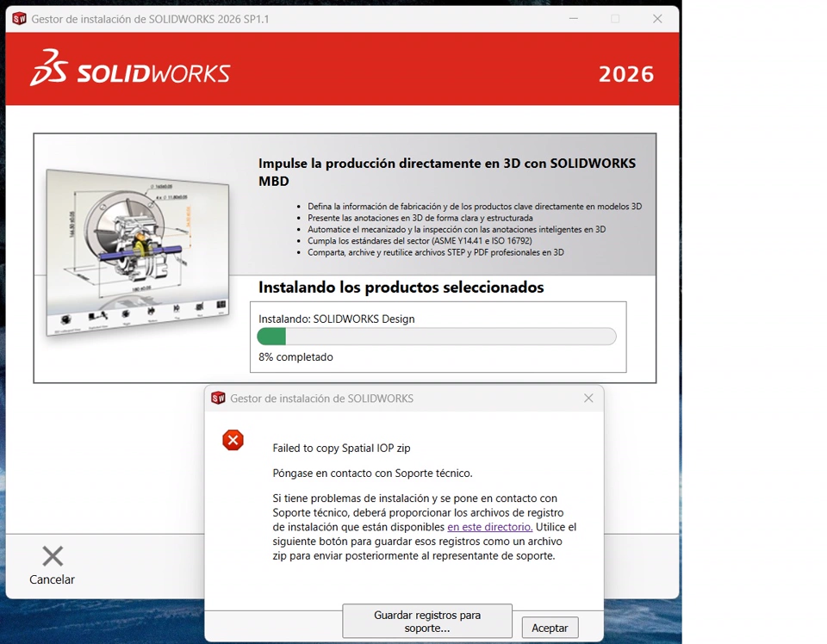Click 'Instalando los productos seleccionados' heading

coord(401,288)
